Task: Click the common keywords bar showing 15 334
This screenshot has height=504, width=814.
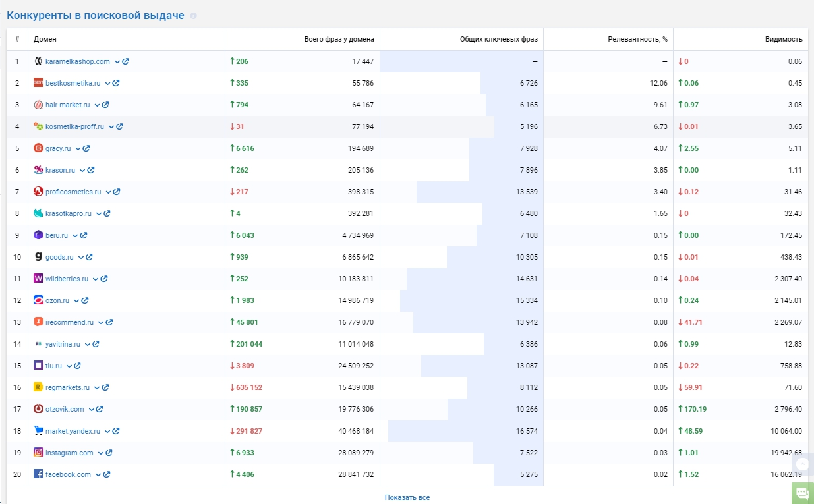Action: click(x=471, y=300)
